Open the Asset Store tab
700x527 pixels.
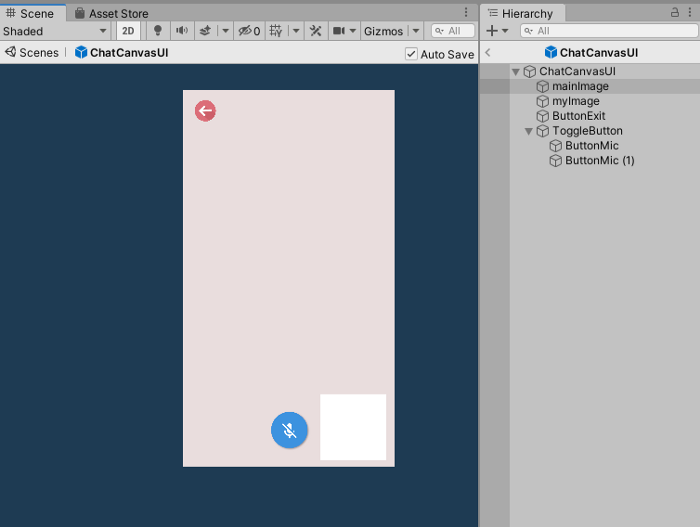[112, 13]
